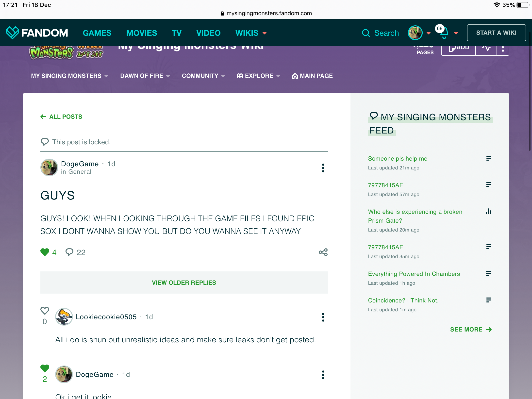Click the post icon next to Someone pls help me

point(488,158)
